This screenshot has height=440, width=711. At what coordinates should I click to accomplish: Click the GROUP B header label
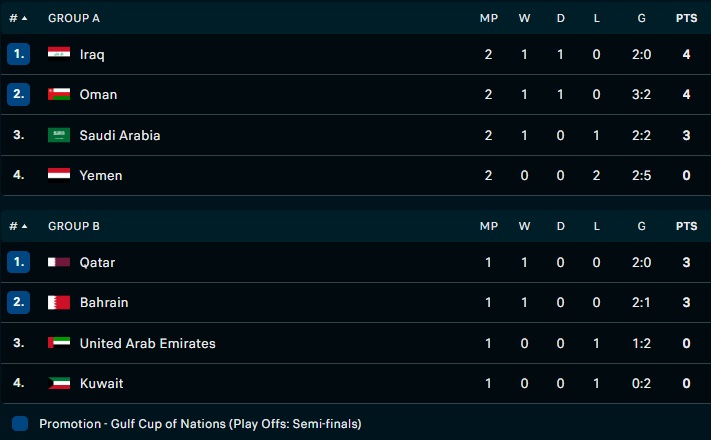(x=74, y=226)
